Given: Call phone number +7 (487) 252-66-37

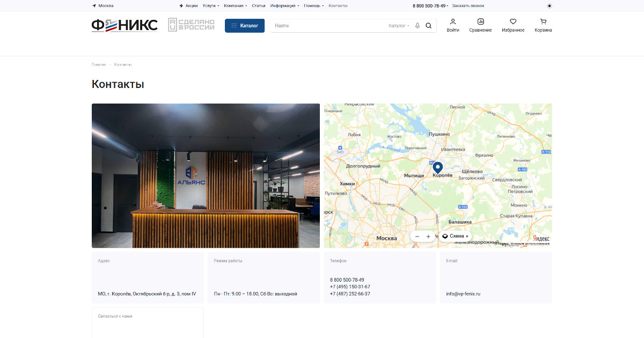Looking at the screenshot, I should tap(350, 294).
